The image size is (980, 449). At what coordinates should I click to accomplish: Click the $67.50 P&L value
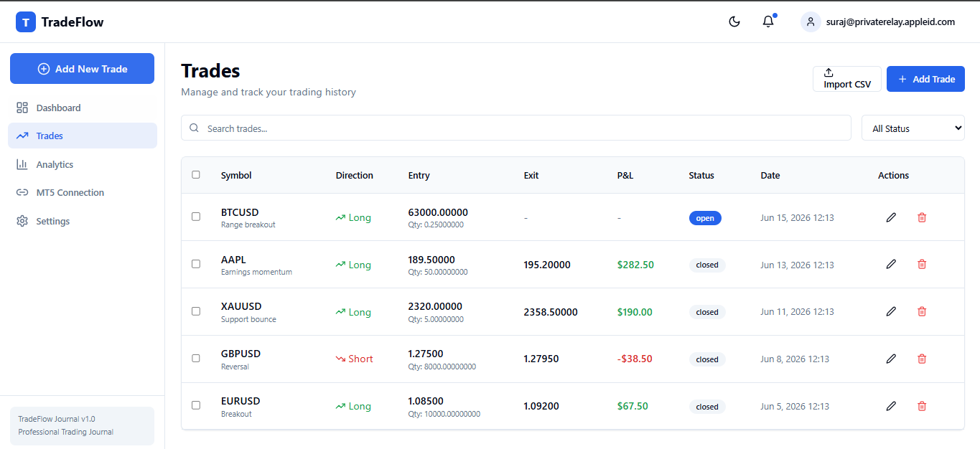pos(633,406)
